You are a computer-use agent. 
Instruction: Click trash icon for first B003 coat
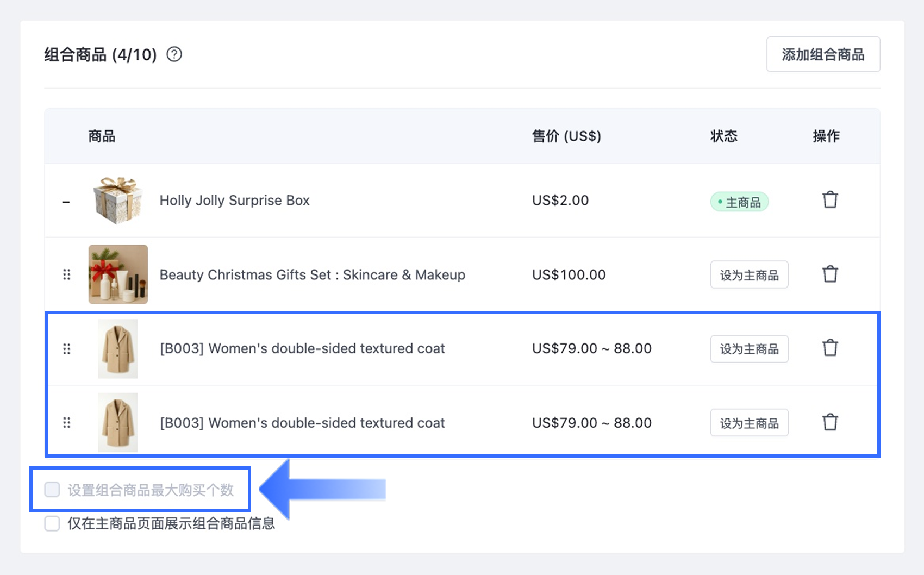(830, 348)
